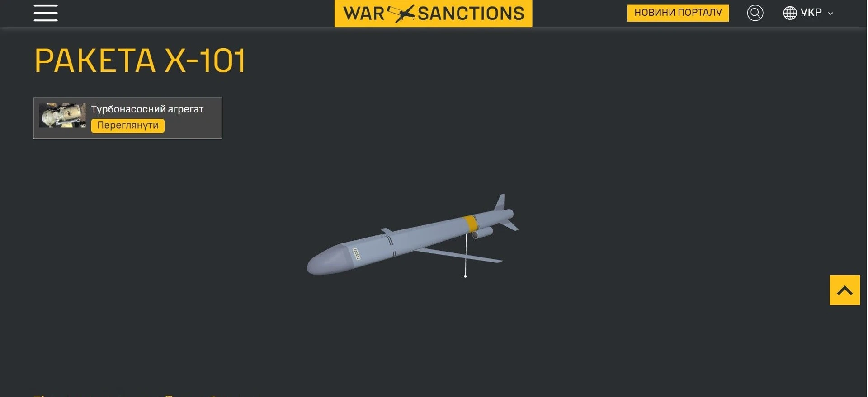Click the search magnifier icon
Screen dimensions: 868x397
coord(755,13)
